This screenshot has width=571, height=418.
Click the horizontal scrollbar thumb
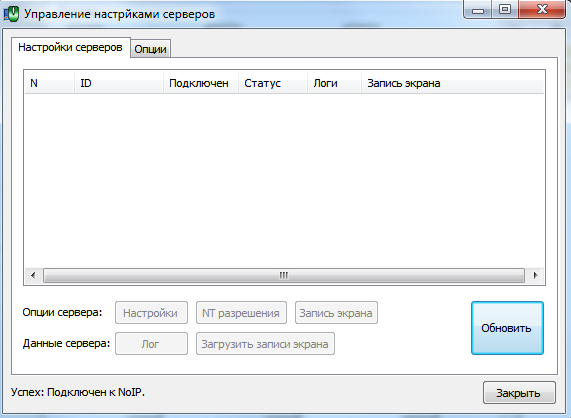click(284, 275)
